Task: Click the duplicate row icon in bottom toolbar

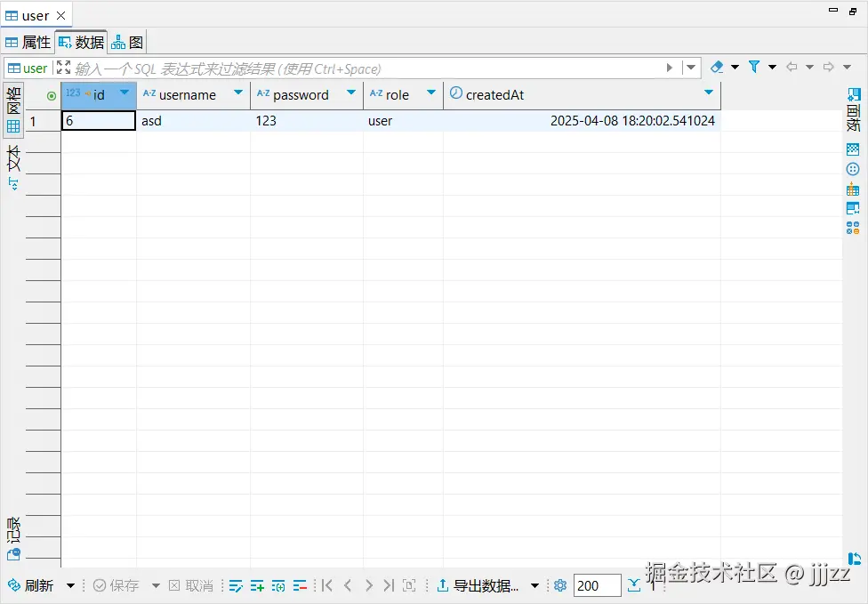Action: coord(278,585)
